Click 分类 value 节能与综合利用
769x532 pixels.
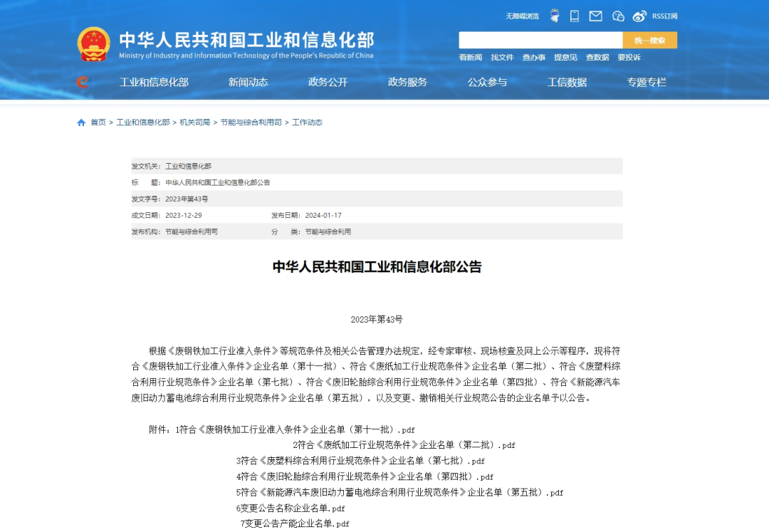(328, 232)
